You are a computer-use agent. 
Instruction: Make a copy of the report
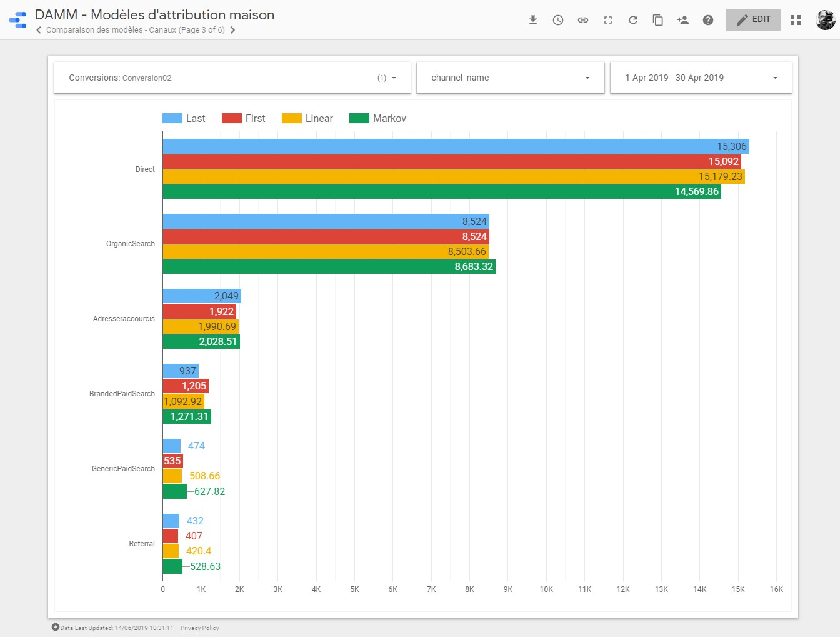658,20
